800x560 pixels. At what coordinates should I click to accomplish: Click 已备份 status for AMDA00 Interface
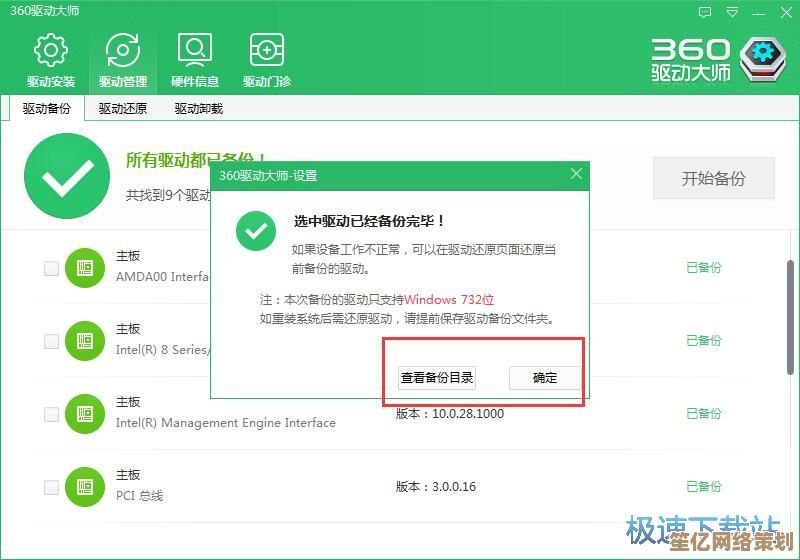point(704,267)
